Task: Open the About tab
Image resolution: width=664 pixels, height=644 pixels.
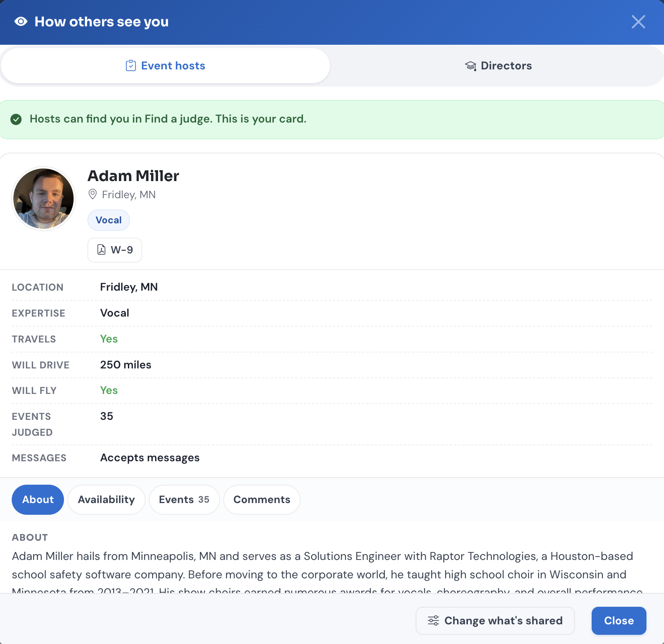Action: pyautogui.click(x=38, y=500)
